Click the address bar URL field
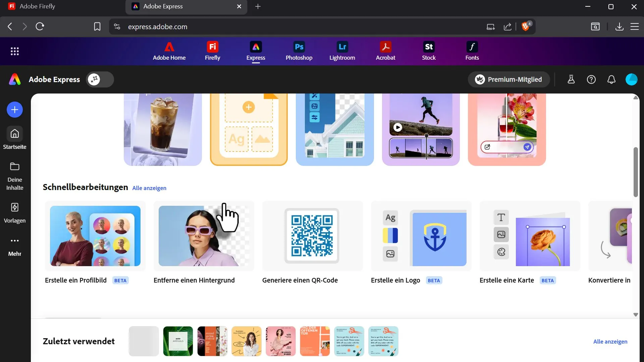 click(302, 27)
